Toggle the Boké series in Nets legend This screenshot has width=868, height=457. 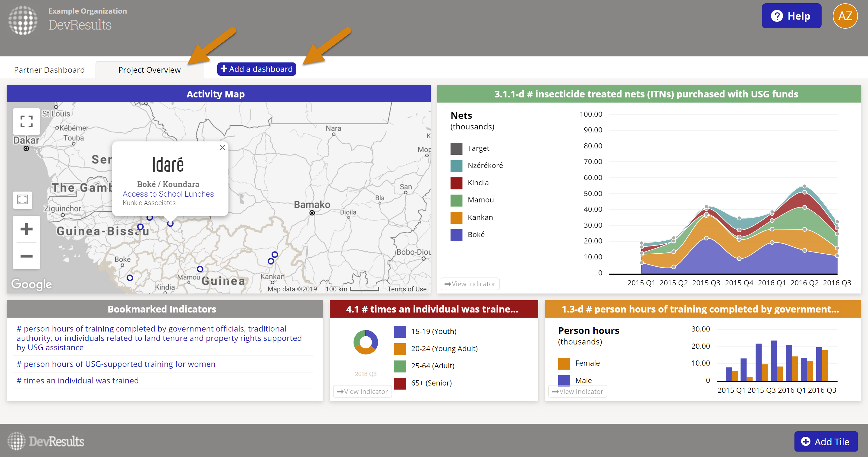point(476,234)
